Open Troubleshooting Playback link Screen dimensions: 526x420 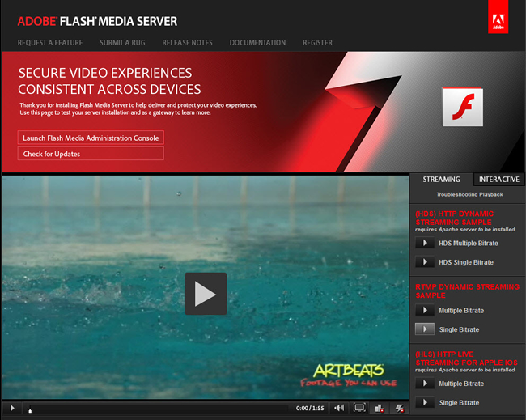pyautogui.click(x=469, y=194)
